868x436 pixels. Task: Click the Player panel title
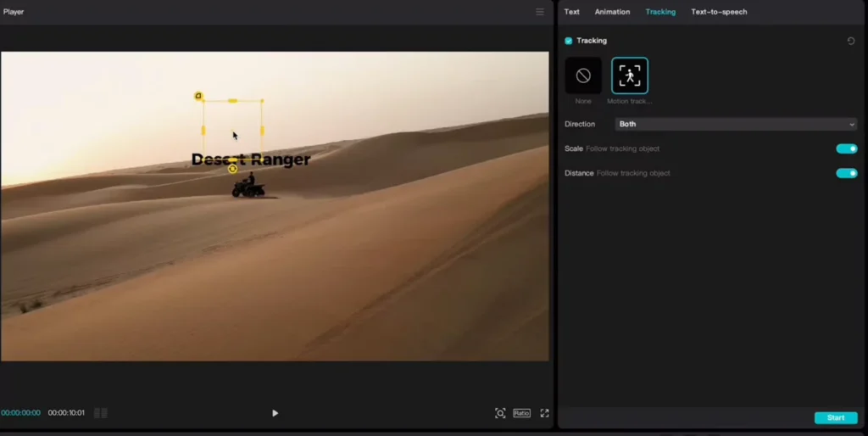click(14, 12)
